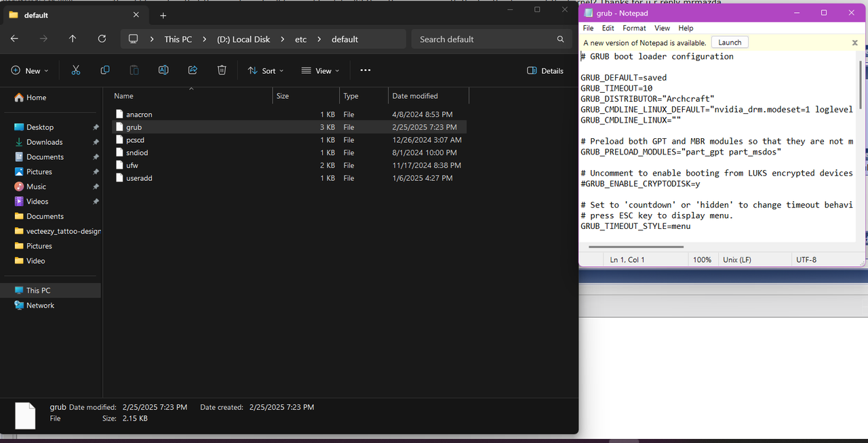The height and width of the screenshot is (443, 868).
Task: Click the etc breadcrumb folder
Action: coord(300,39)
